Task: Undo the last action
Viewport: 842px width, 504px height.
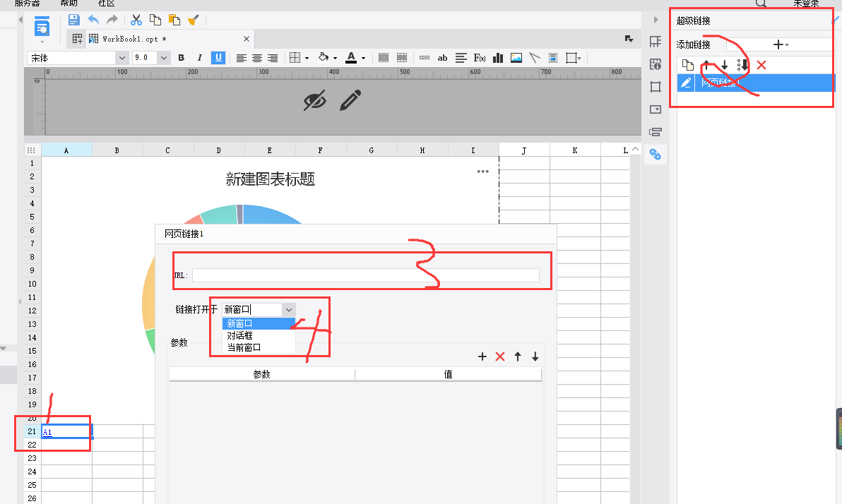Action: (x=93, y=20)
